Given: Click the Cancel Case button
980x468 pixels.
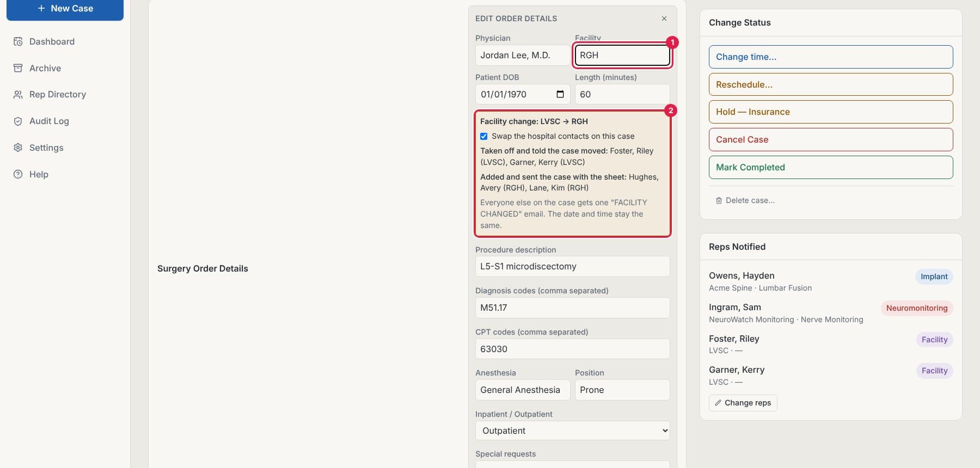Looking at the screenshot, I should click(831, 139).
